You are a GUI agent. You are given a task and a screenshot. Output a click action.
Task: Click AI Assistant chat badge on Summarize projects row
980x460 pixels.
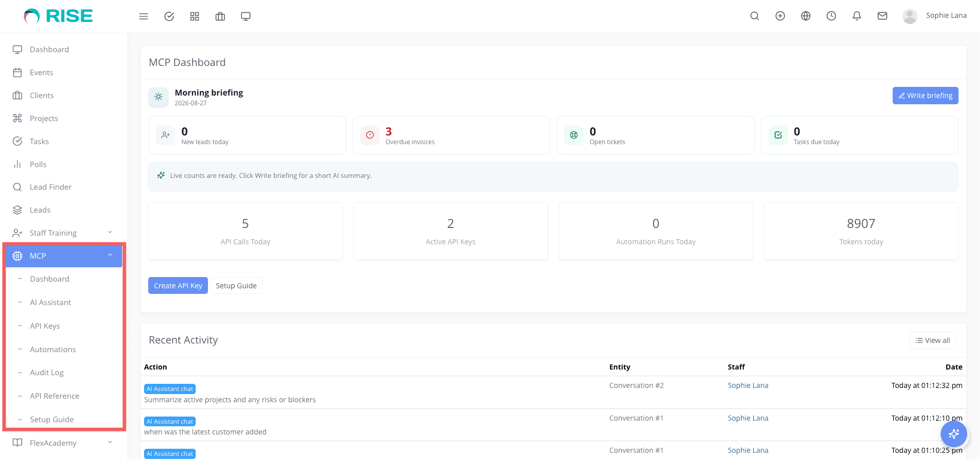point(170,389)
